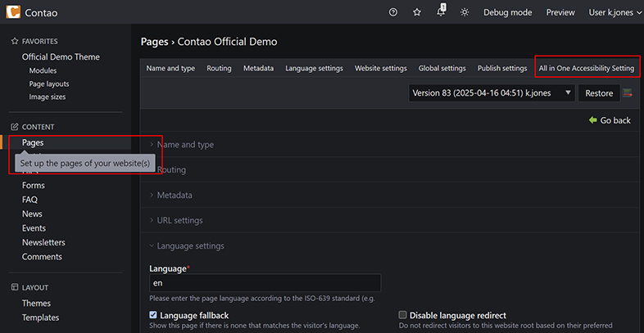Open News in the sidebar

coord(32,214)
